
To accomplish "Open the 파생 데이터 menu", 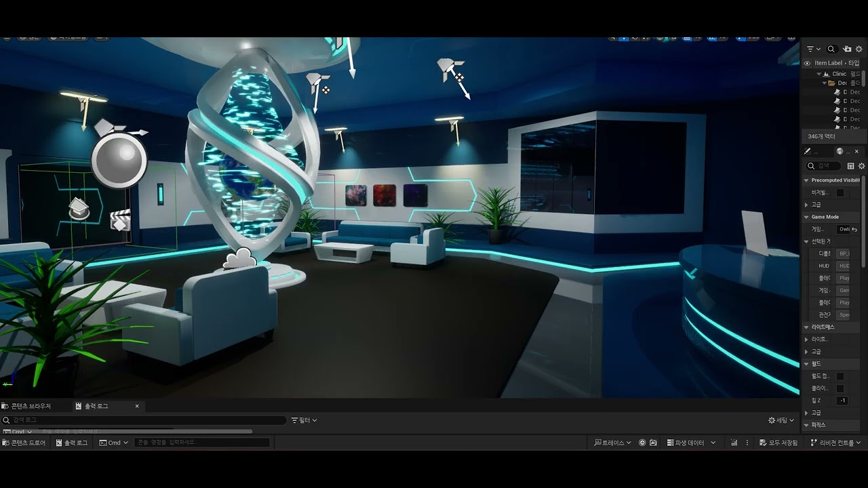I will coord(691,443).
